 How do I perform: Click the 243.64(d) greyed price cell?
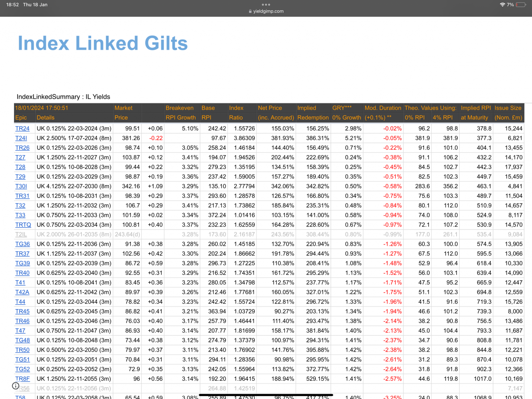click(x=127, y=235)
